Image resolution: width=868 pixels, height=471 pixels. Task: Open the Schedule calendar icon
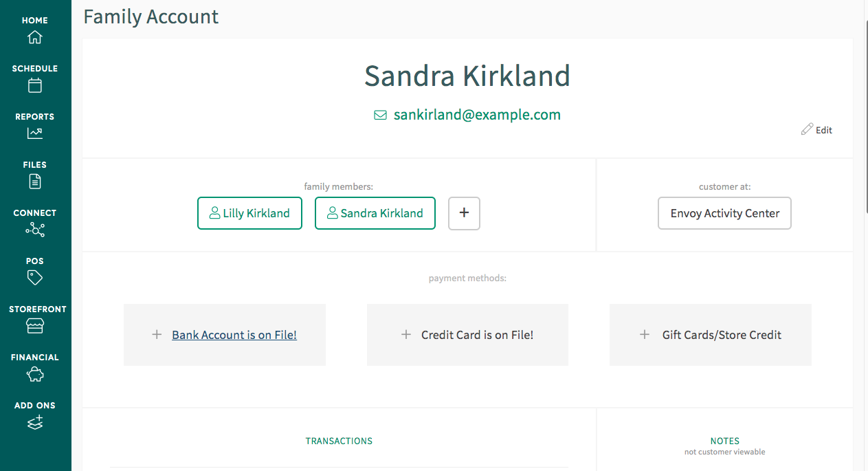[35, 85]
